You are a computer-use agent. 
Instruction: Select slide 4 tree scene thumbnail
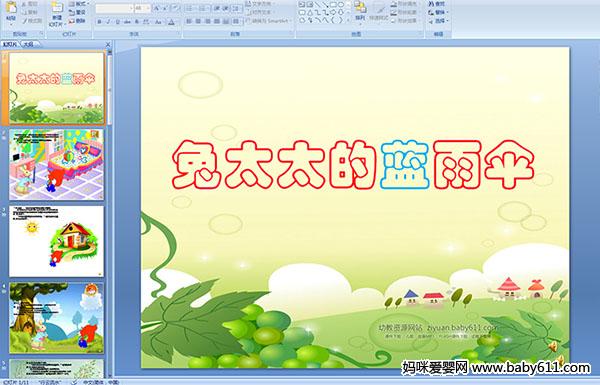[56, 318]
